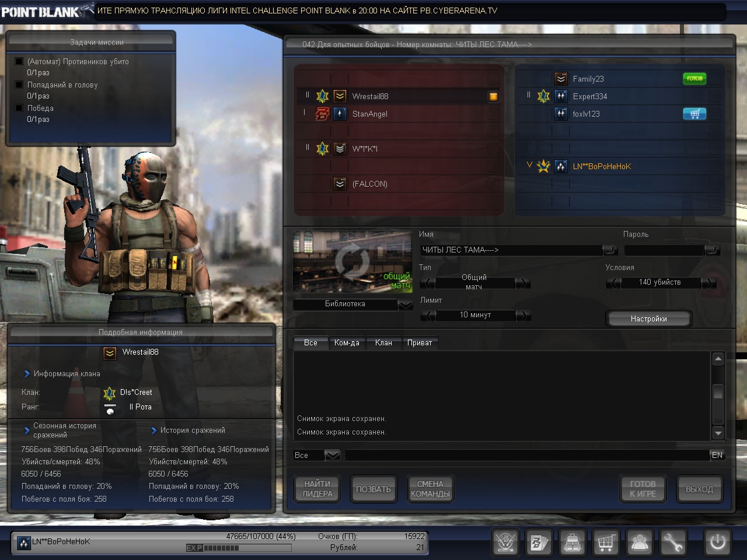Open the shopping cart store icon

606,542
